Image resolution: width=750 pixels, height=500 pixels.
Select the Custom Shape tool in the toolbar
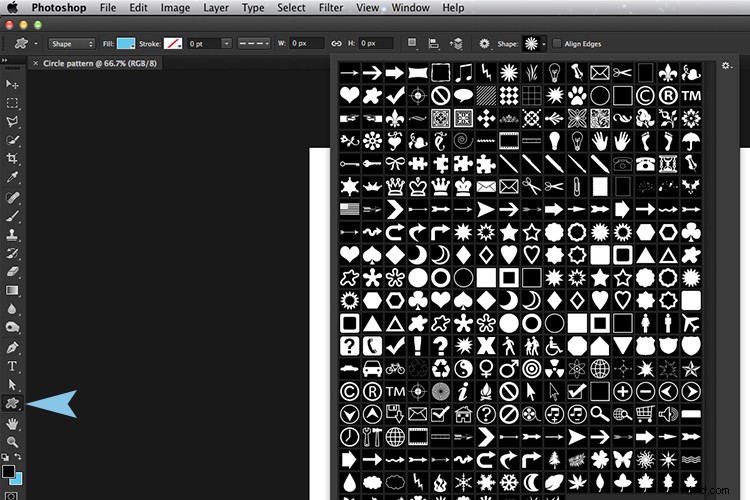click(13, 402)
